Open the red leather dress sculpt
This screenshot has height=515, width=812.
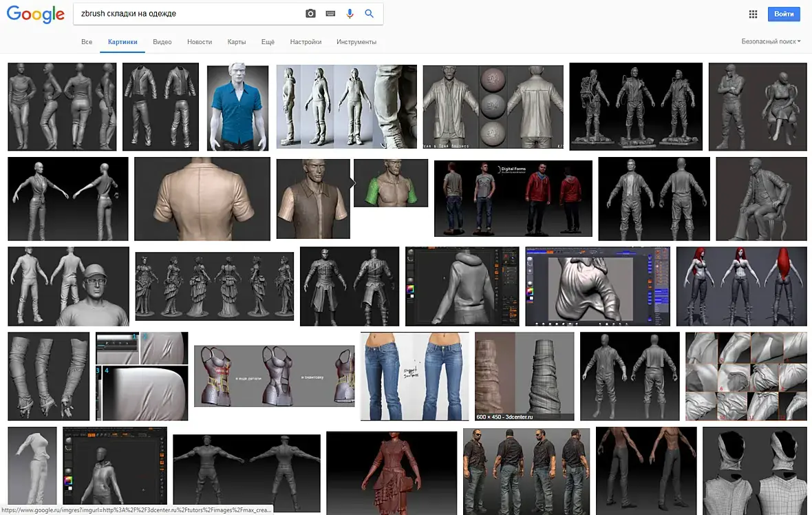click(x=392, y=472)
